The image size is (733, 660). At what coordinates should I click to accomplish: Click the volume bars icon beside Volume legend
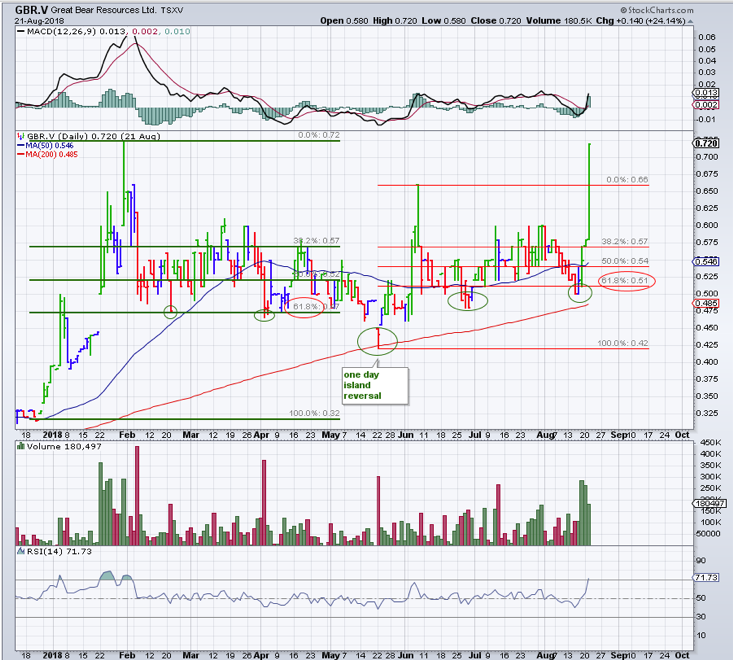coord(21,446)
